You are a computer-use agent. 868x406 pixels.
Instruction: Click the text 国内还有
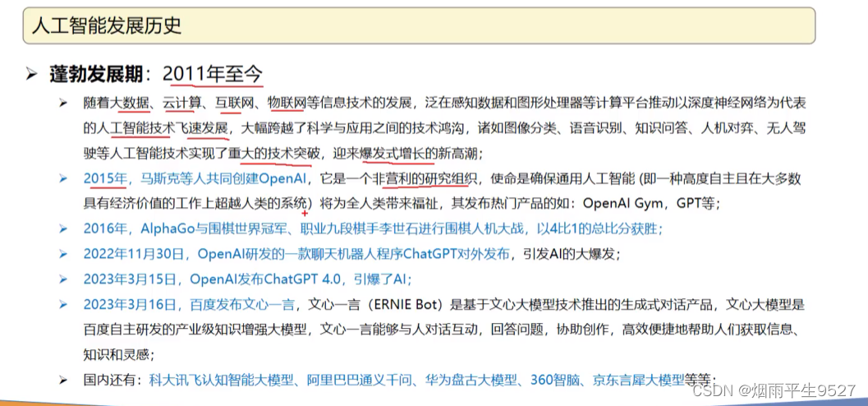[109, 380]
